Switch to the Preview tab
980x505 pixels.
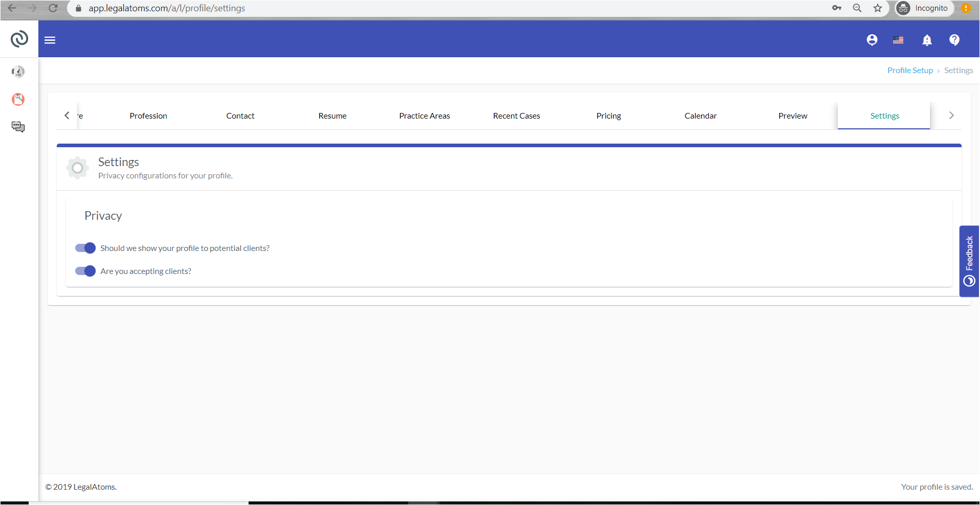[793, 116]
